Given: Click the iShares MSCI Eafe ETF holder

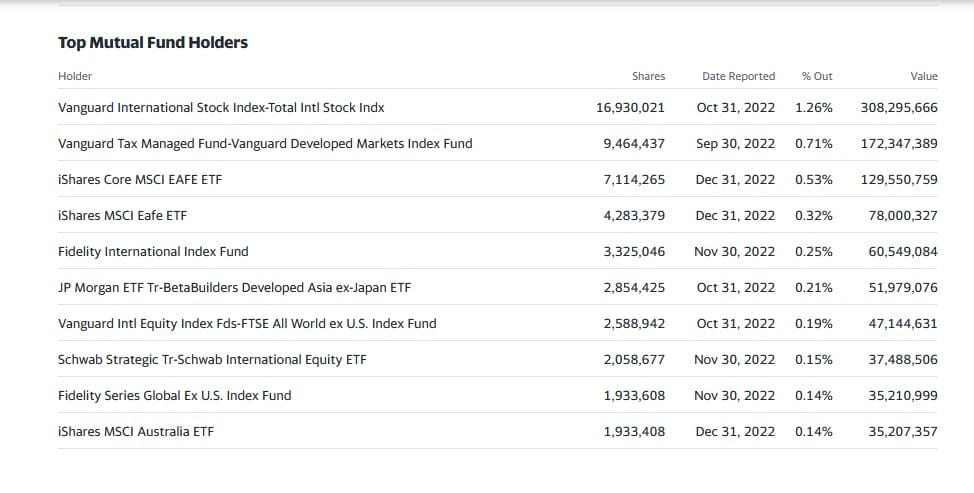Looking at the screenshot, I should (x=122, y=215).
